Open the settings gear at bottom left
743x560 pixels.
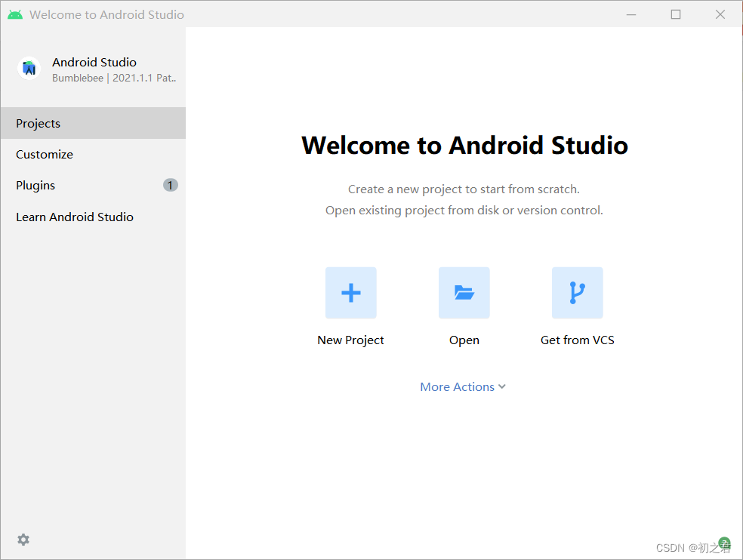[23, 540]
